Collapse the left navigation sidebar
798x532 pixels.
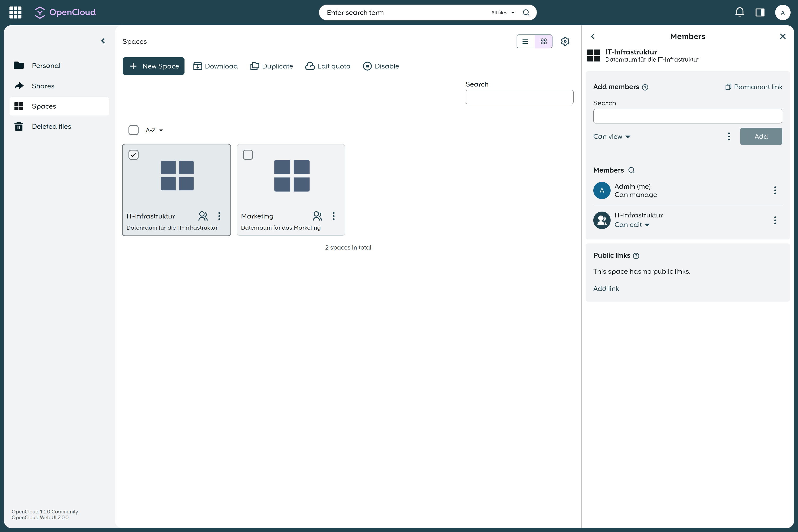(103, 41)
